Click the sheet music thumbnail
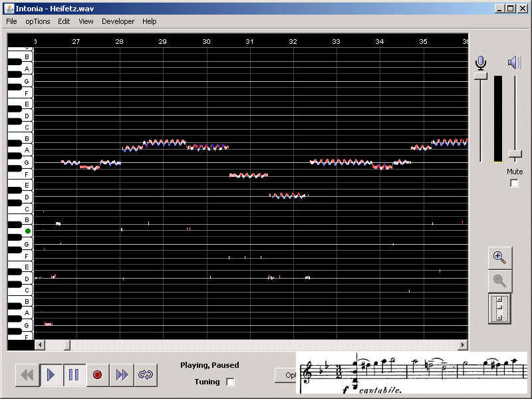Image resolution: width=532 pixels, height=399 pixels. (x=412, y=373)
